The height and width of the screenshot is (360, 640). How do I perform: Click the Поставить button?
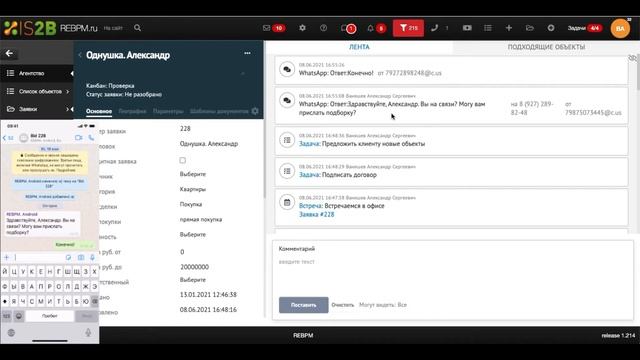(303, 305)
